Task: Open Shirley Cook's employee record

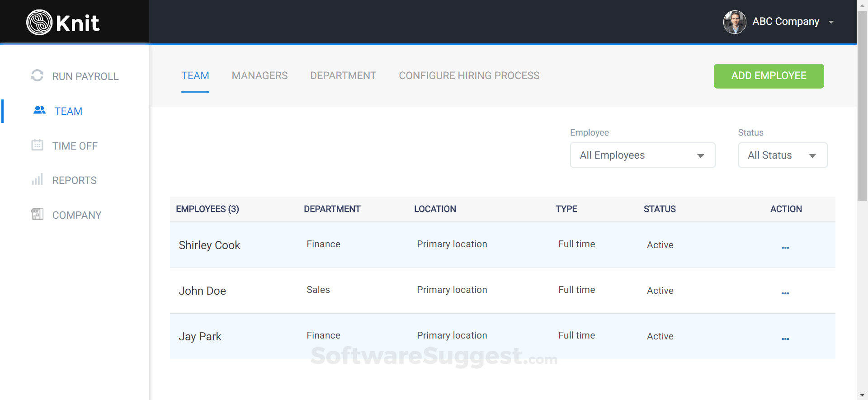Action: (x=209, y=245)
